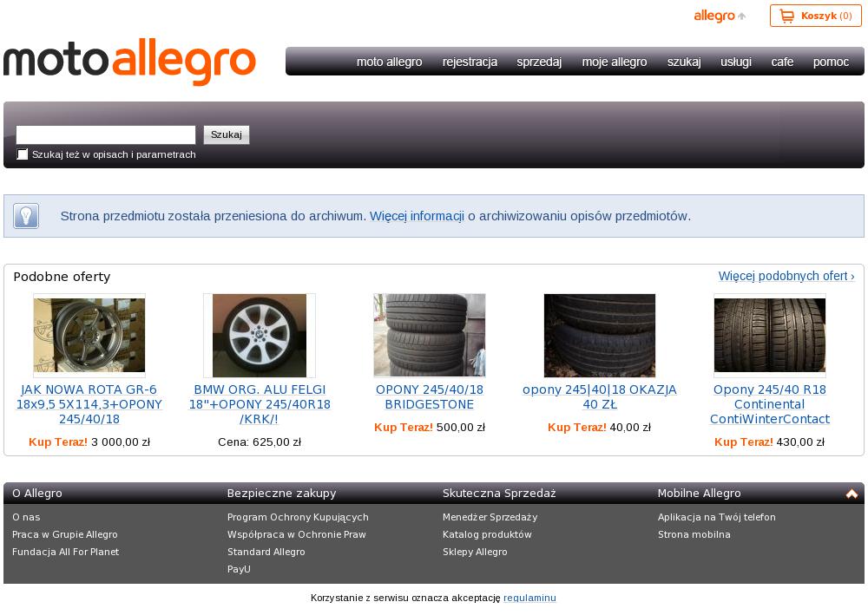Open the cafe menu item
The image size is (868, 615).
(x=782, y=62)
